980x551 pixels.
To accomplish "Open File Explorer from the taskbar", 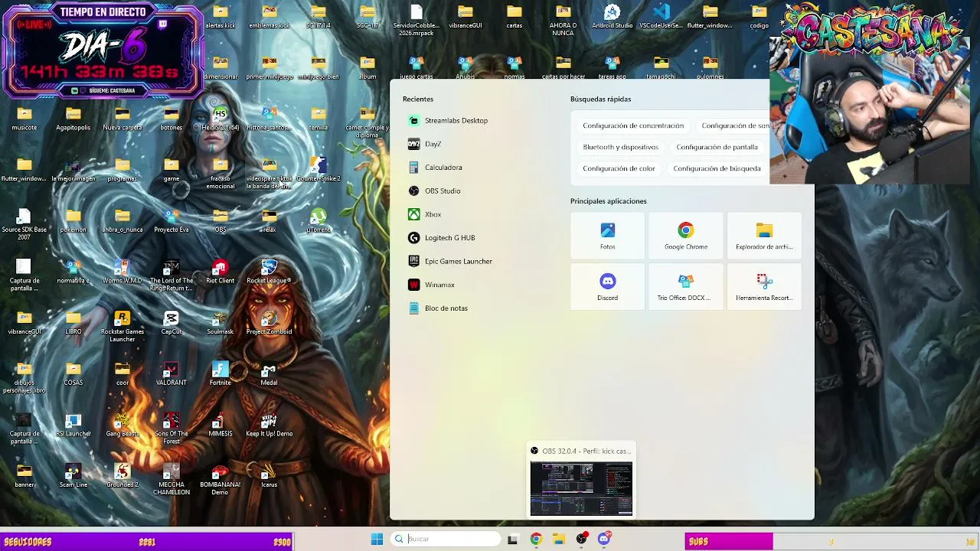I will click(x=559, y=540).
